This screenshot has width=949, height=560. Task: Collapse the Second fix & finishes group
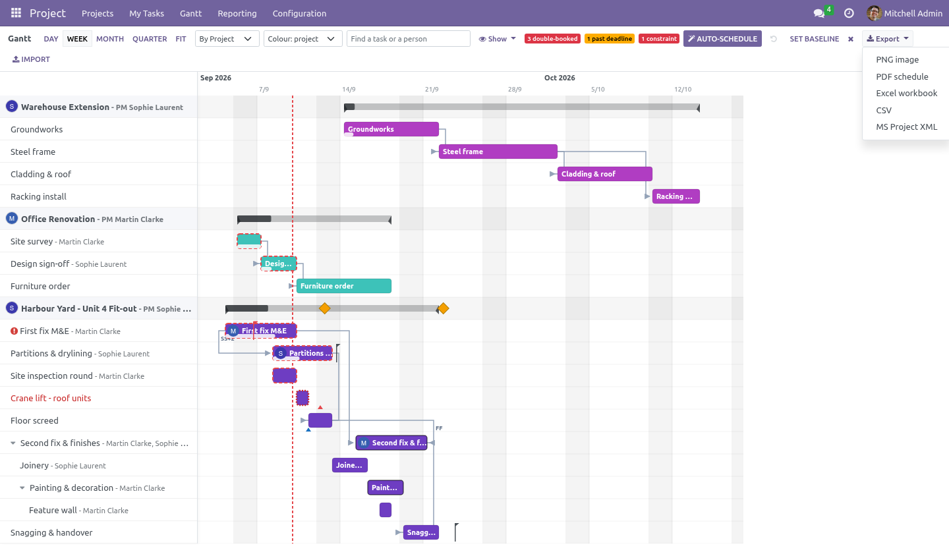coord(13,443)
